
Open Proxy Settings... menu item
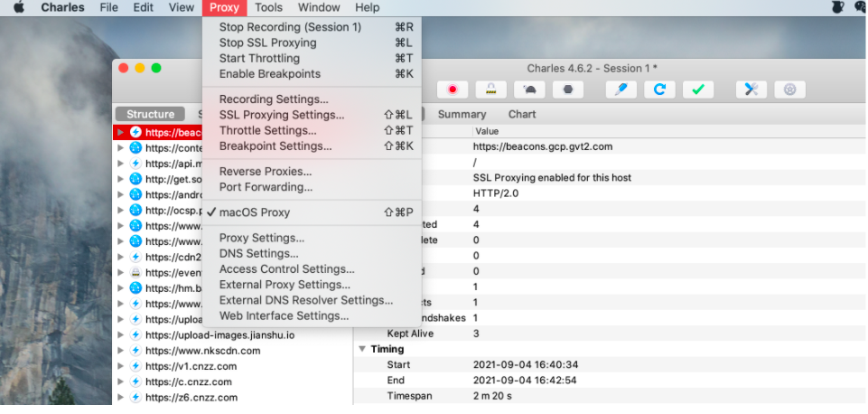point(312,238)
